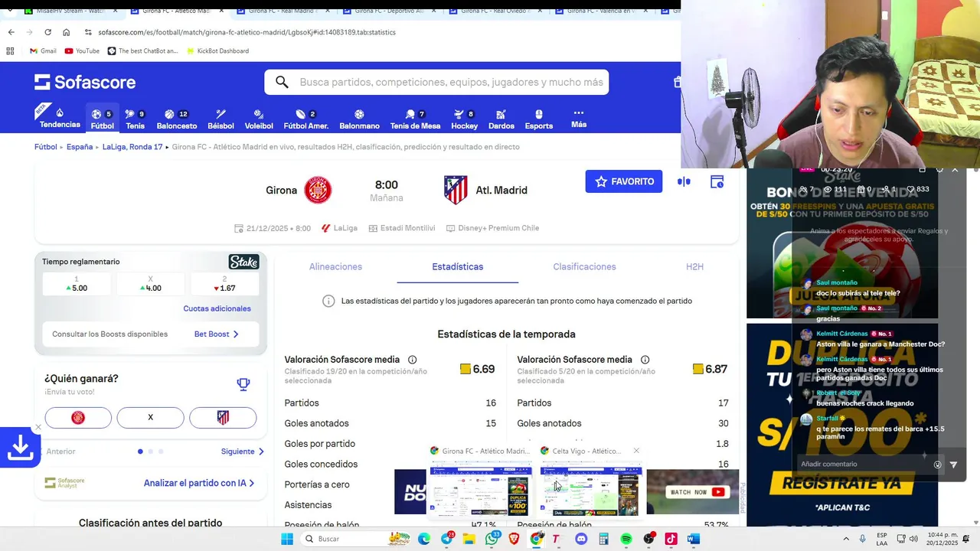Go to first poll carousel dot
This screenshot has width=980, height=551.
click(140, 452)
